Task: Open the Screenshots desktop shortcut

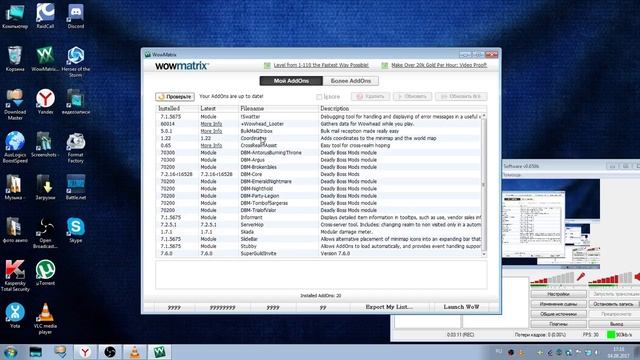Action: [x=44, y=144]
